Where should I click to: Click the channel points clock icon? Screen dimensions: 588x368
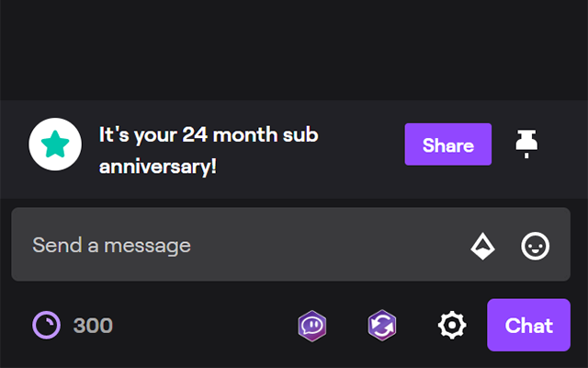[46, 325]
